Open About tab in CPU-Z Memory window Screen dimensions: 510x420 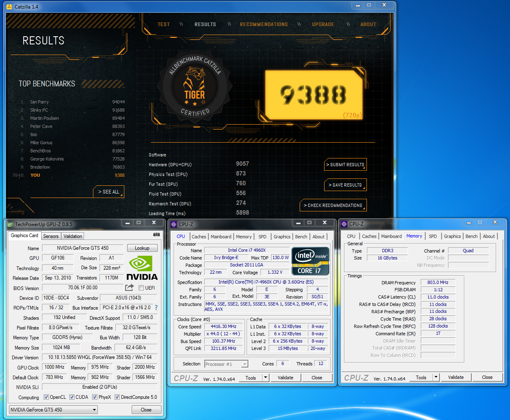pyautogui.click(x=489, y=236)
